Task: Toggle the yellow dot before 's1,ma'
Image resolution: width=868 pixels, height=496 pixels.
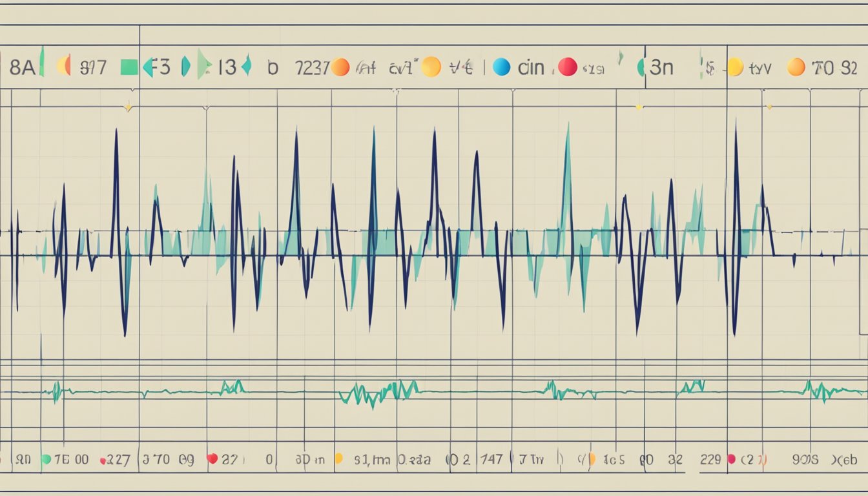Action: click(x=338, y=459)
